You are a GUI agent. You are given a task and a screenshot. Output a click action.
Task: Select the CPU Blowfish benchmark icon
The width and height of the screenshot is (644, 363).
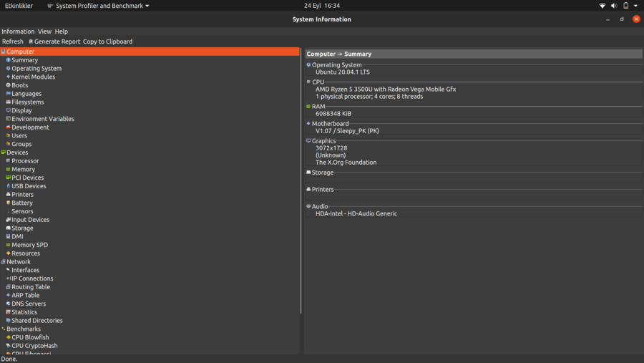(9, 338)
